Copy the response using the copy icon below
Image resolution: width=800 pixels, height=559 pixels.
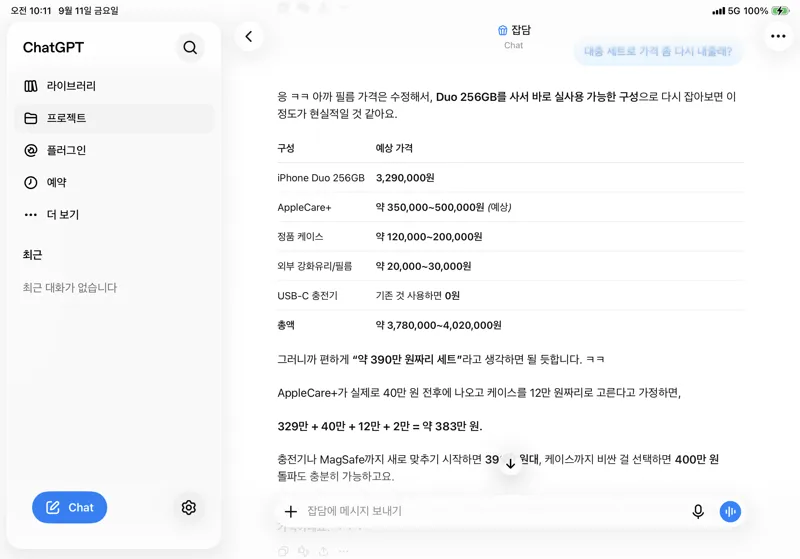point(283,551)
